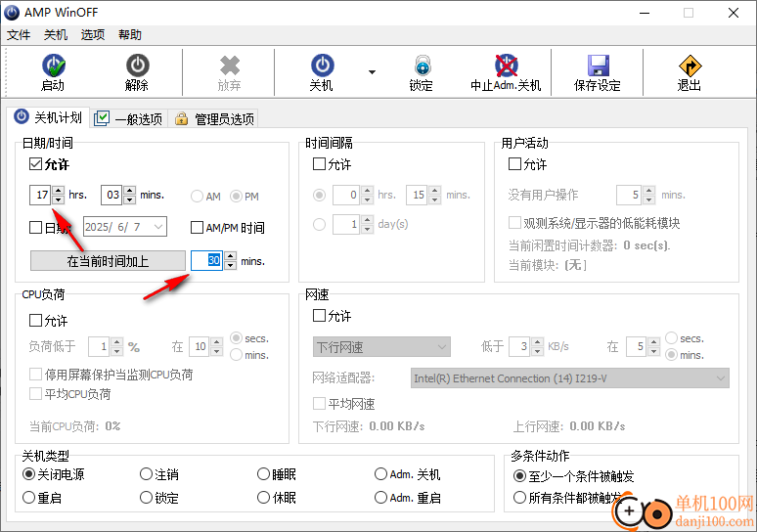Open the 文件 menu
This screenshot has width=757, height=532.
coord(19,35)
